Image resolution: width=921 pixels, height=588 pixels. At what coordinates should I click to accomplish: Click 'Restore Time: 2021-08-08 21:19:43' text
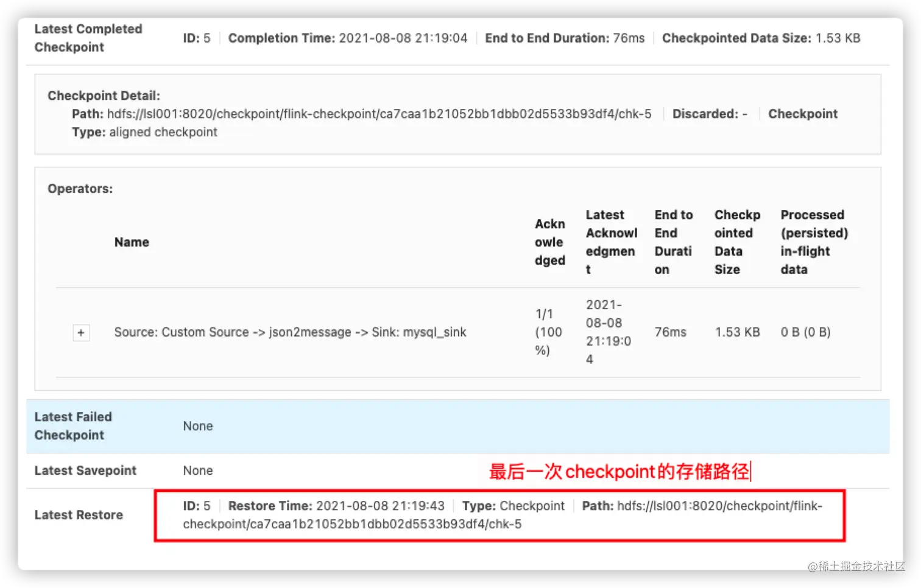[336, 506]
